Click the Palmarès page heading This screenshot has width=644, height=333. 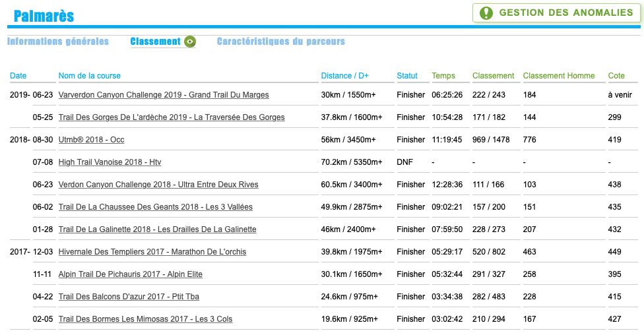[44, 16]
